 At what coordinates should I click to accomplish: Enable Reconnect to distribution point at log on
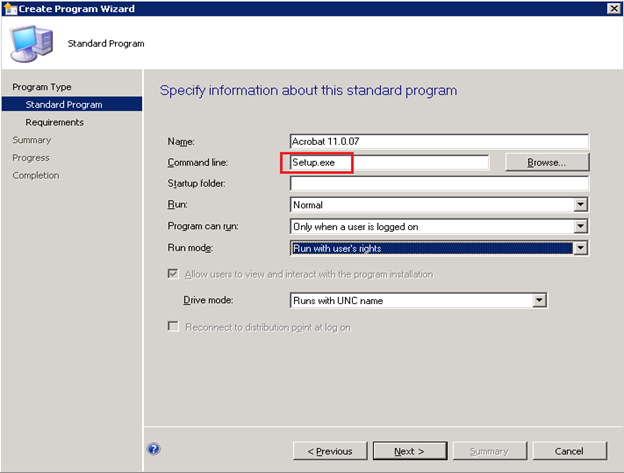173,327
